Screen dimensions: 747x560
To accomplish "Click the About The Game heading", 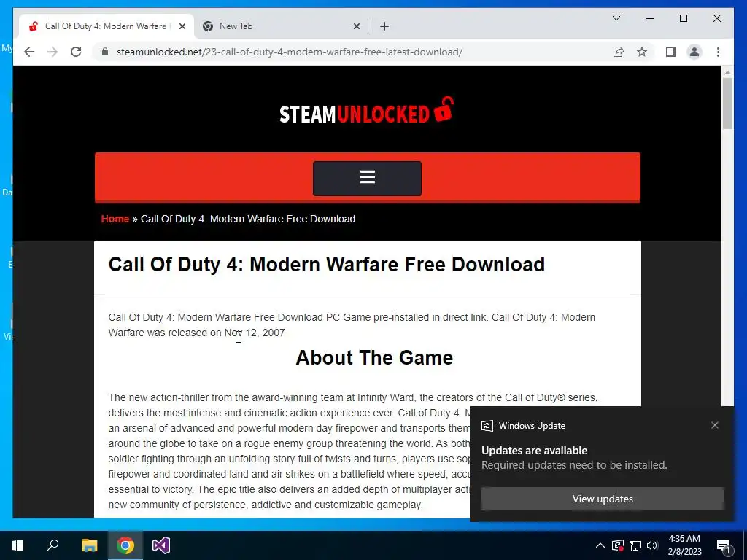I will click(x=374, y=357).
